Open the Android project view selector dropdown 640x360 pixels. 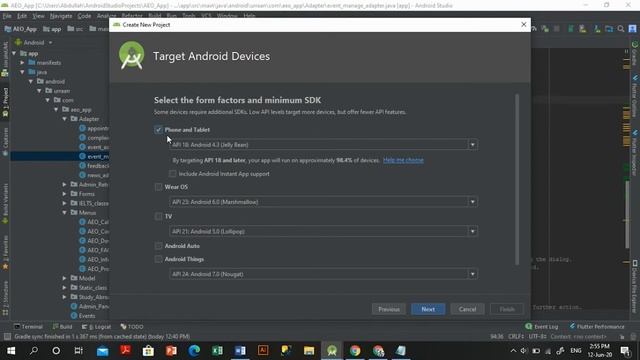pos(34,42)
